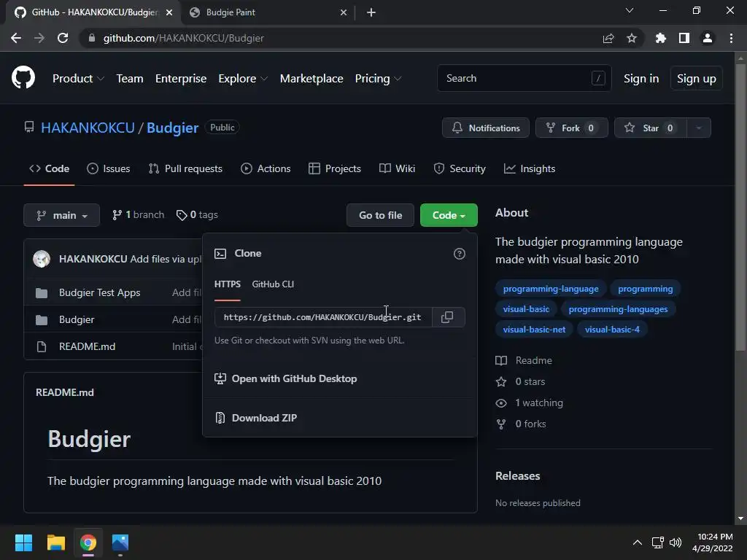Launch File Explorer from the taskbar
This screenshot has height=560, width=747.
(55, 542)
